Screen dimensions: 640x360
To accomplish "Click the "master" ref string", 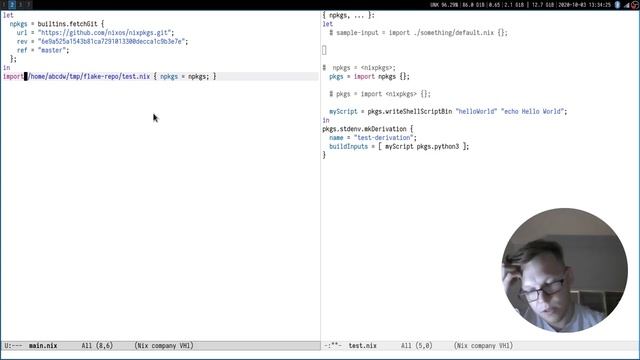I will tap(53, 50).
